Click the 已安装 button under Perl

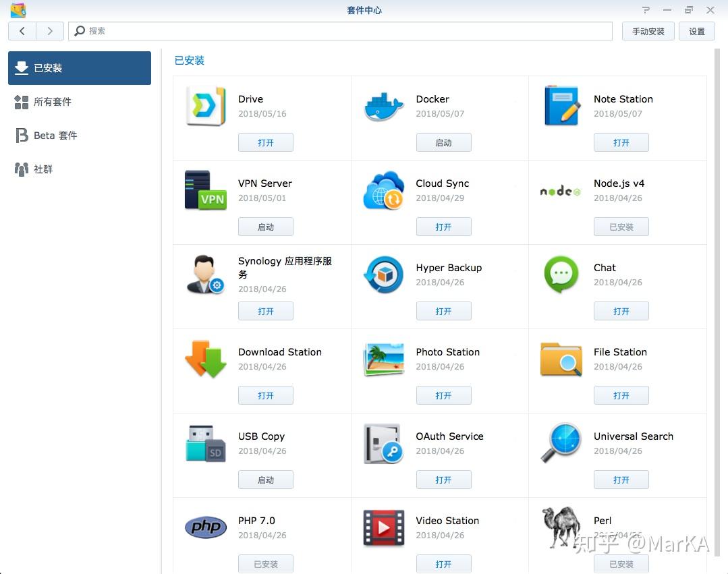[x=621, y=564]
